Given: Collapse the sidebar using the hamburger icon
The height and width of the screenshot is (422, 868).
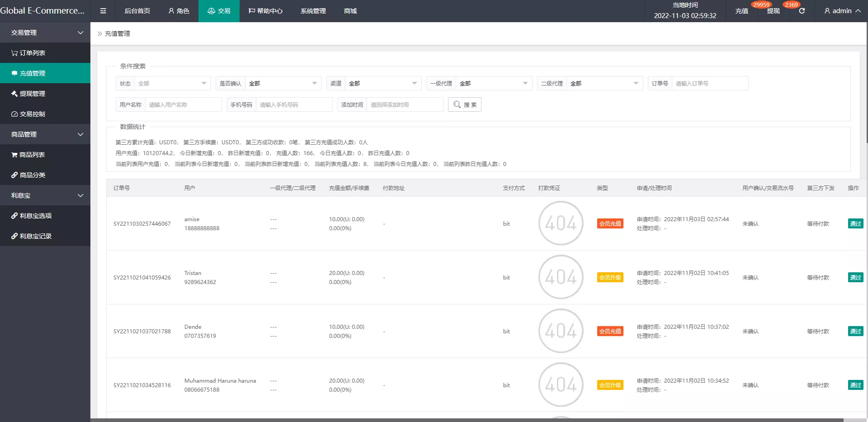Looking at the screenshot, I should [x=103, y=10].
